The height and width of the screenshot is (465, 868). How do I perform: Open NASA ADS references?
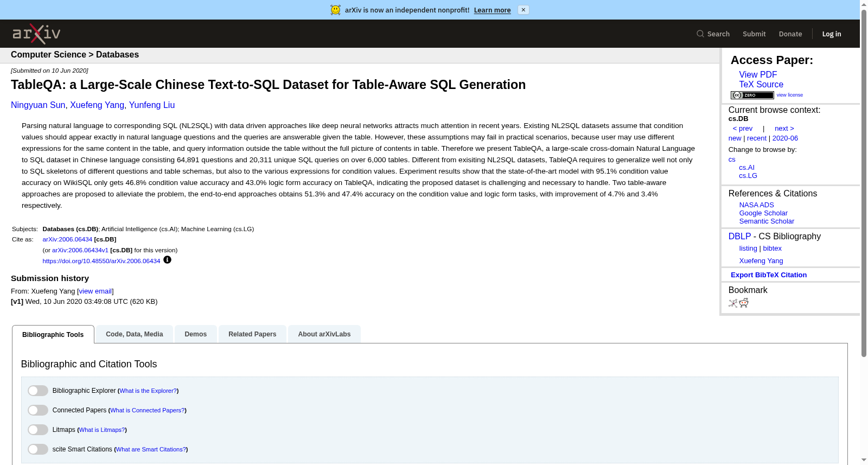pyautogui.click(x=756, y=205)
